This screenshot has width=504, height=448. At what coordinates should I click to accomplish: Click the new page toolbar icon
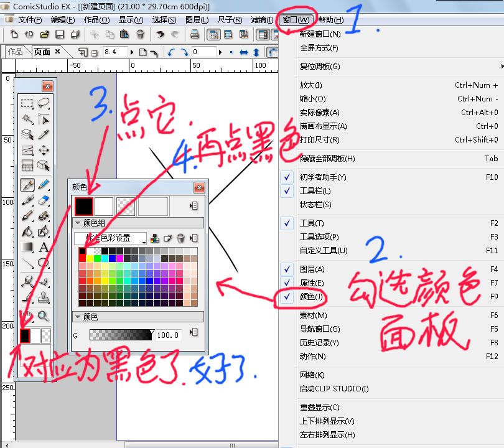point(14,34)
